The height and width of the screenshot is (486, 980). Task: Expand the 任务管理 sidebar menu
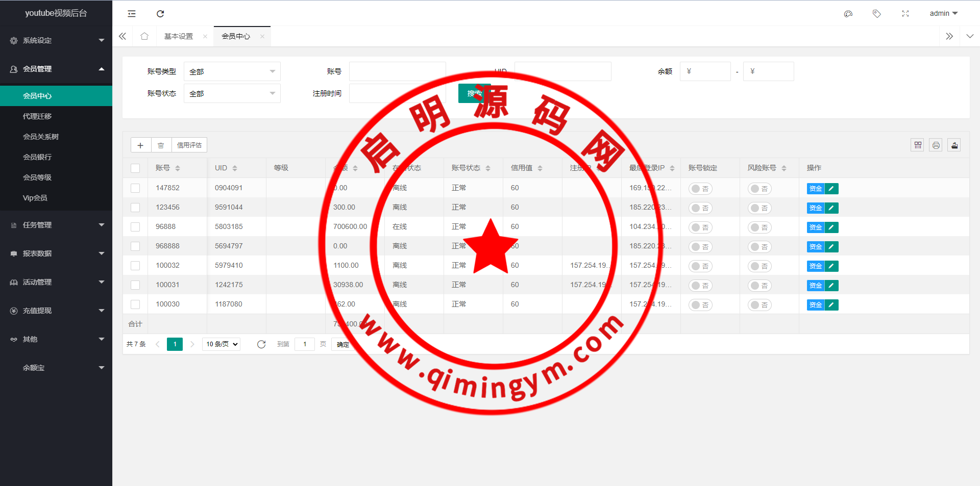[56, 225]
